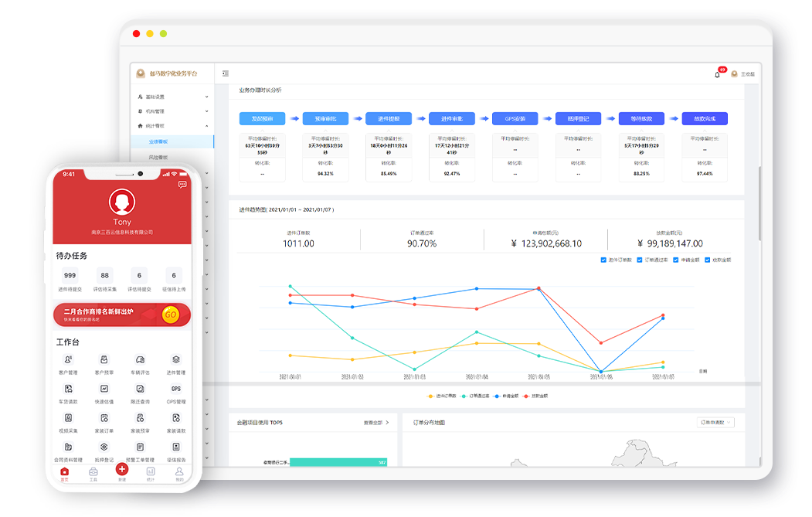Toggle the 订单通过率 checkbox

(640, 260)
